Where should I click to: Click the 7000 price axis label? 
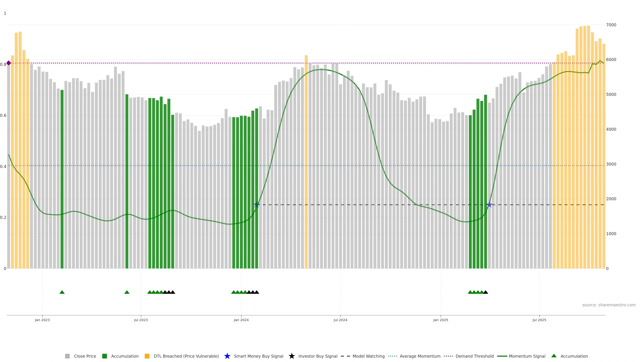point(611,25)
